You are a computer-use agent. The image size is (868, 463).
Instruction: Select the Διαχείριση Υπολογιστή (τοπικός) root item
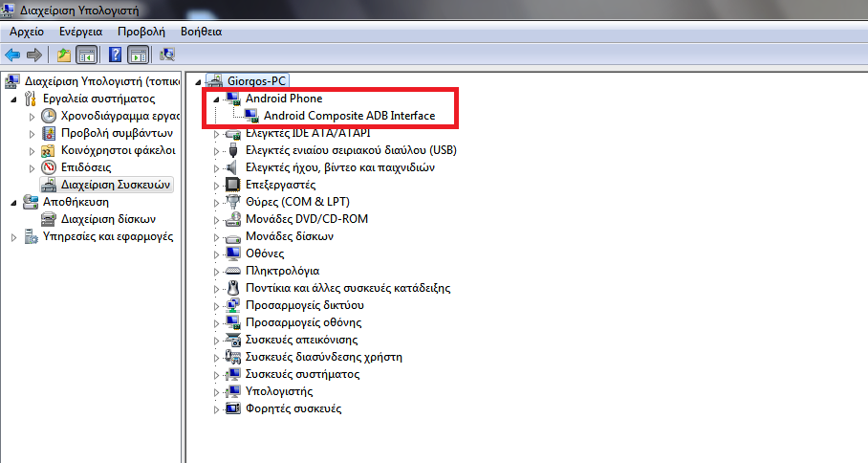pos(102,81)
